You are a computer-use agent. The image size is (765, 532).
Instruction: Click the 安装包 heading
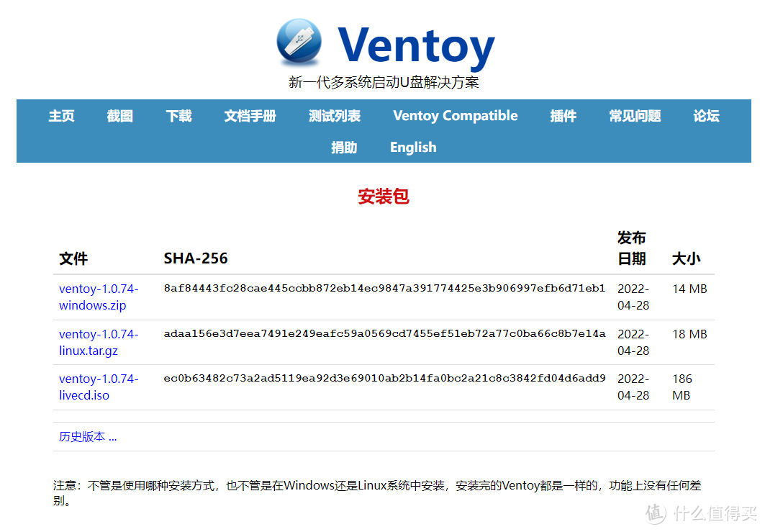click(x=382, y=196)
